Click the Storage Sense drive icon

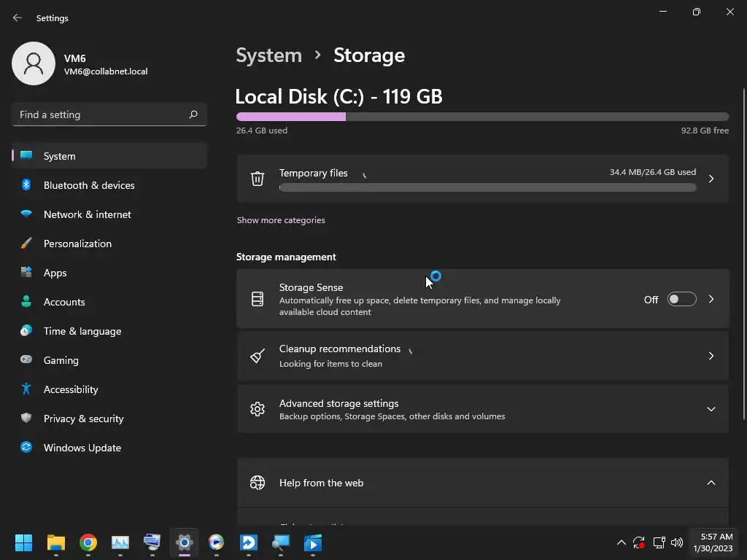[x=258, y=299]
